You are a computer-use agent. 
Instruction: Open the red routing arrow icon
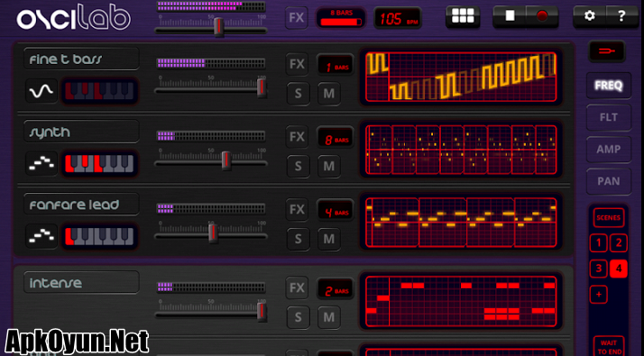pyautogui.click(x=607, y=51)
